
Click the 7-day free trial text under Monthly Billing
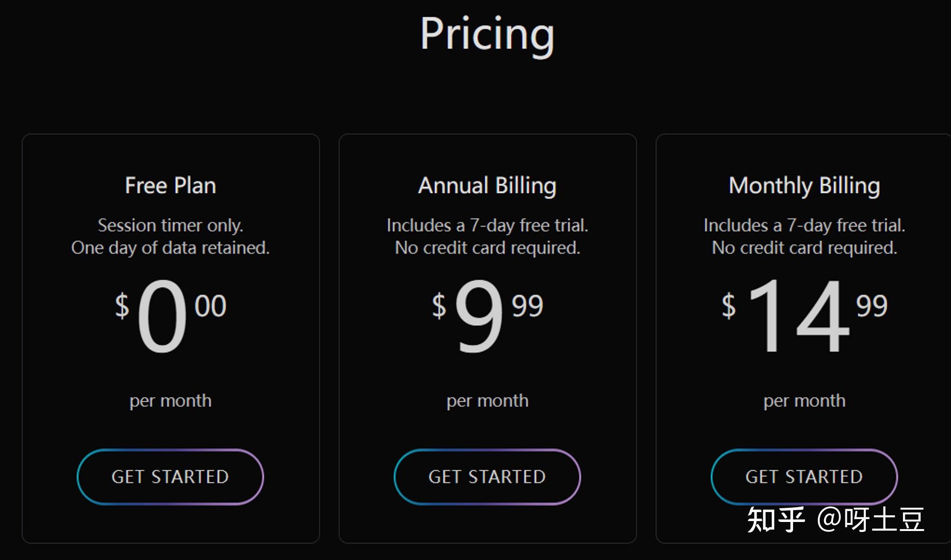[x=804, y=225]
